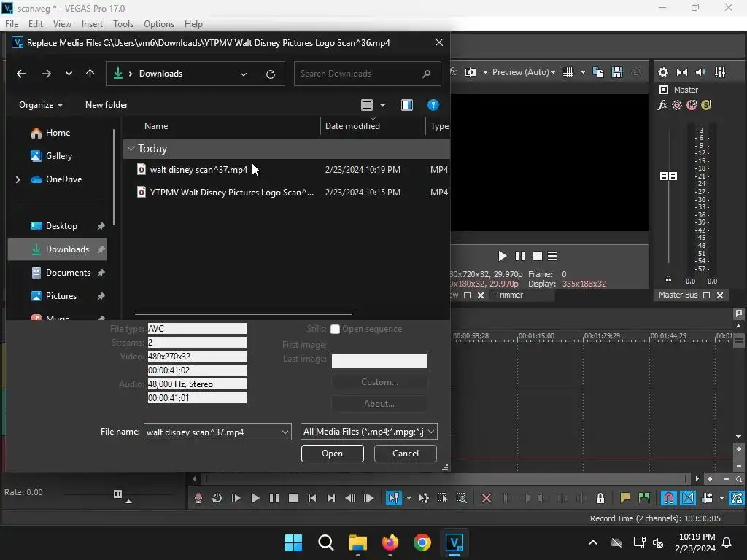Open the File name combo box dropdown

pos(285,432)
